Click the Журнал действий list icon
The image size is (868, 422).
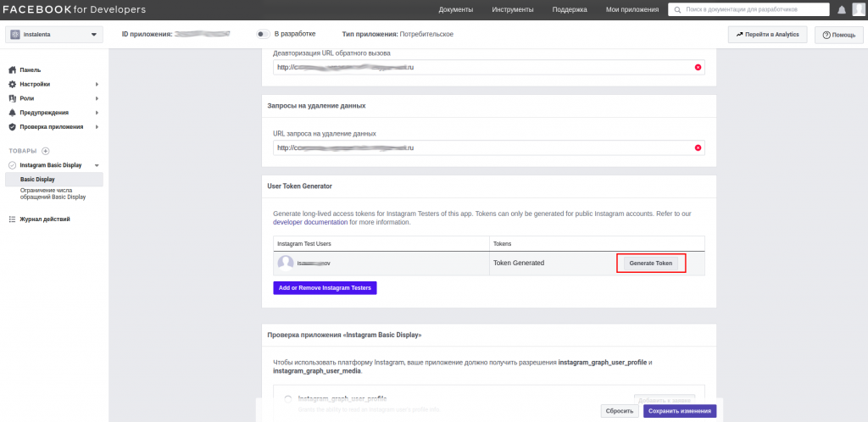13,219
